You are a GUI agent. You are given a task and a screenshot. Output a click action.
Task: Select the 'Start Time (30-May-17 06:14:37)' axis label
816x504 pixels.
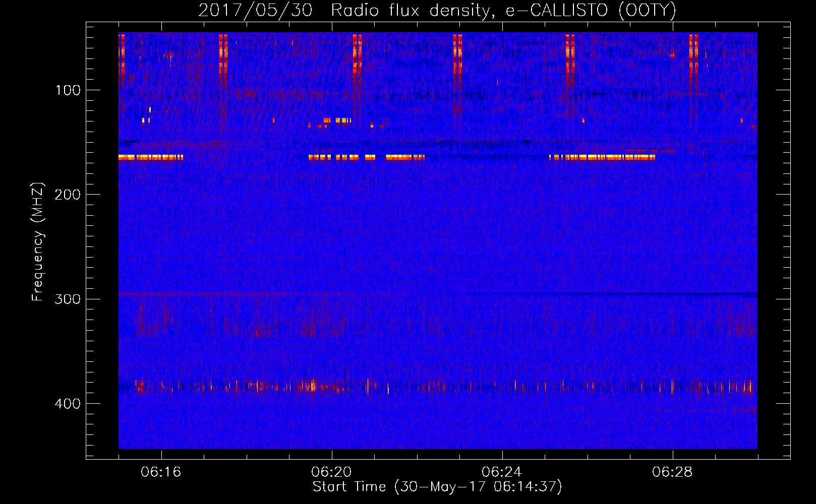437,487
